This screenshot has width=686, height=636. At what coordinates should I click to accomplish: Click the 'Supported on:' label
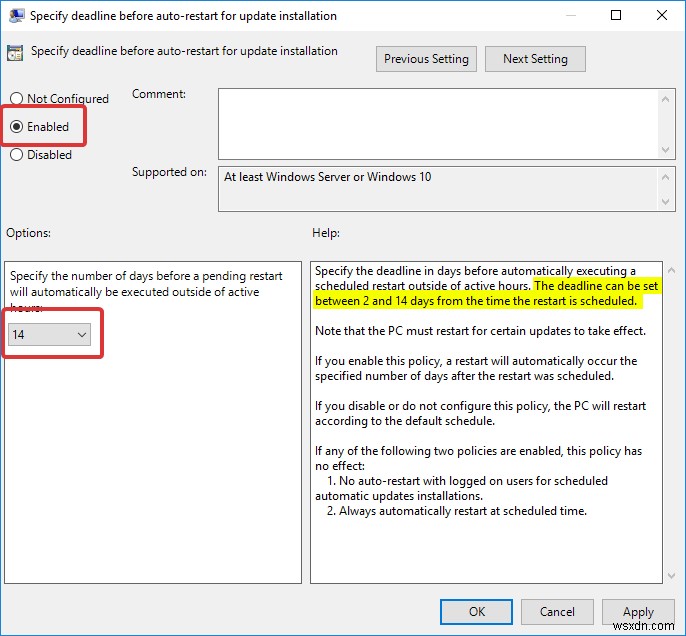[x=169, y=172]
